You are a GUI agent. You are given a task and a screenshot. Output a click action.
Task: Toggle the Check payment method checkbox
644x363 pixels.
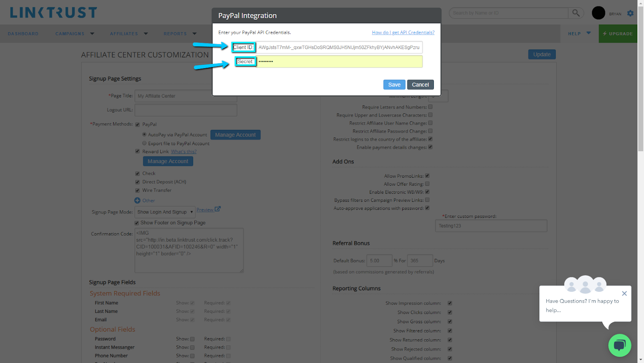point(137,174)
